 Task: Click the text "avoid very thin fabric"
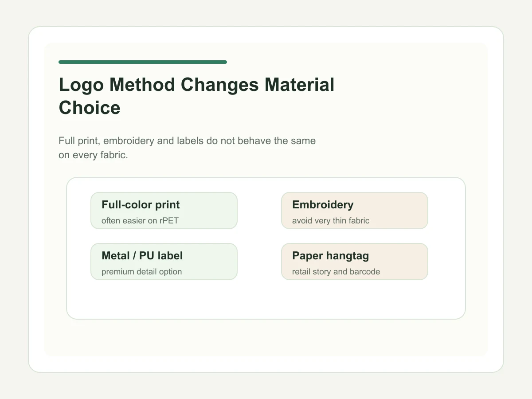coord(331,220)
